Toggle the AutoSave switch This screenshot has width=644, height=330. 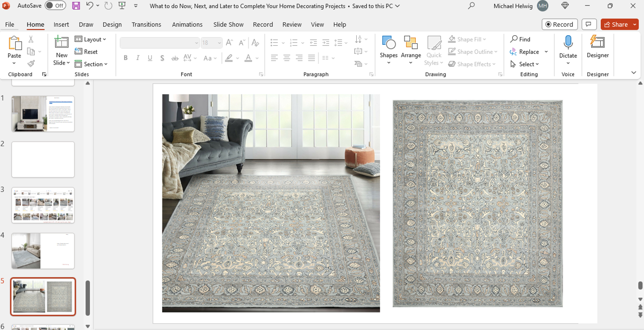55,6
